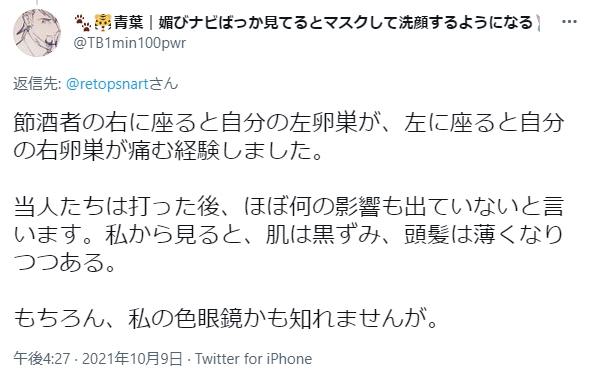Open the Twitter for iPhone source link
591x377 pixels.
point(254,359)
